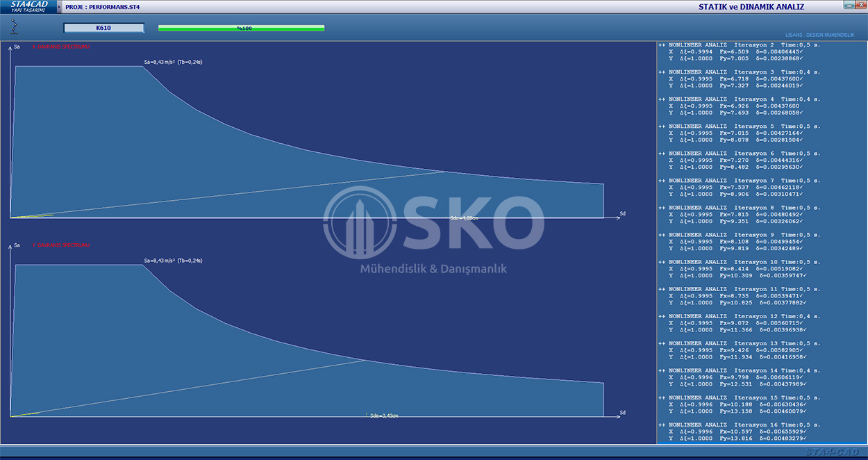
Task: Click the Sde=3,43cm marker on the Y spectrum
Action: (383, 416)
